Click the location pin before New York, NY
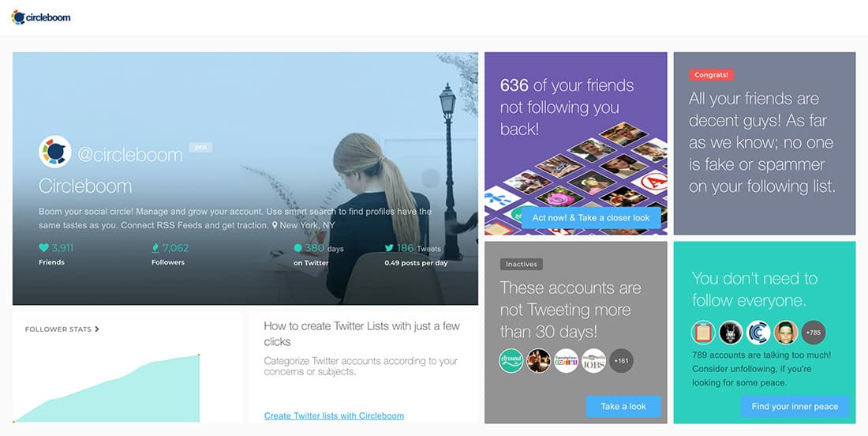868x436 pixels. pyautogui.click(x=275, y=225)
